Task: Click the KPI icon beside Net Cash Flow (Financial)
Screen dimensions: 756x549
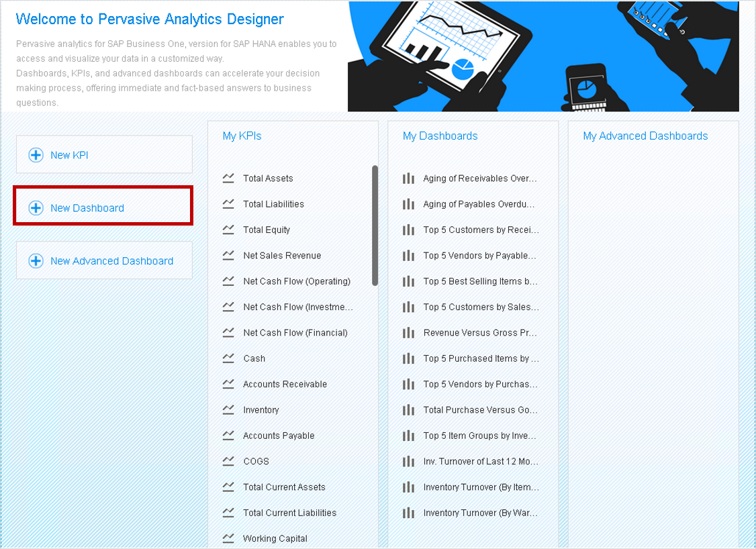Action: click(x=228, y=333)
